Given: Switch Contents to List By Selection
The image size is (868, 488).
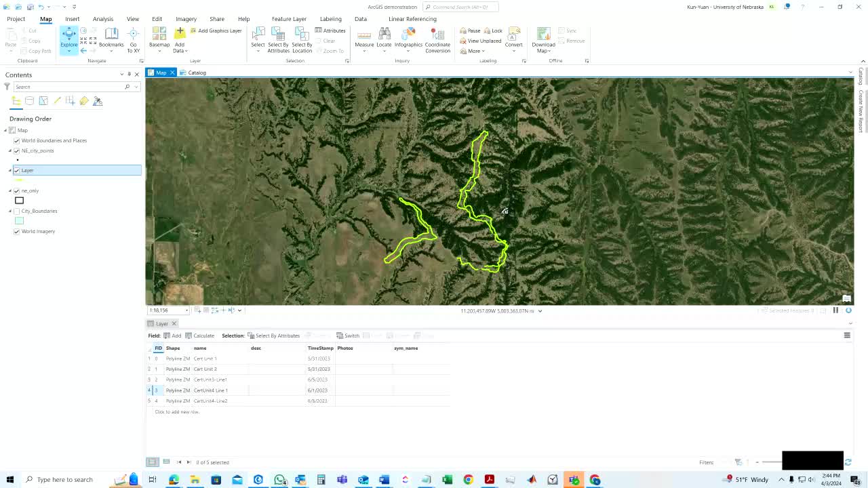Looking at the screenshot, I should point(43,101).
